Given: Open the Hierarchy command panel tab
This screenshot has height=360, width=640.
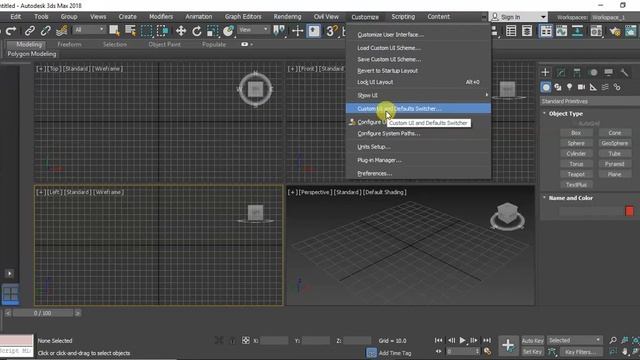Looking at the screenshot, I should pyautogui.click(x=577, y=73).
